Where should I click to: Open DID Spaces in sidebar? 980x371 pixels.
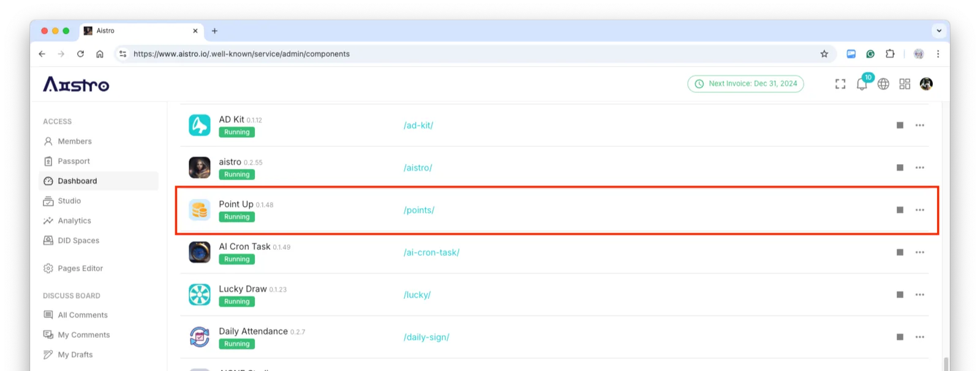click(x=98, y=241)
